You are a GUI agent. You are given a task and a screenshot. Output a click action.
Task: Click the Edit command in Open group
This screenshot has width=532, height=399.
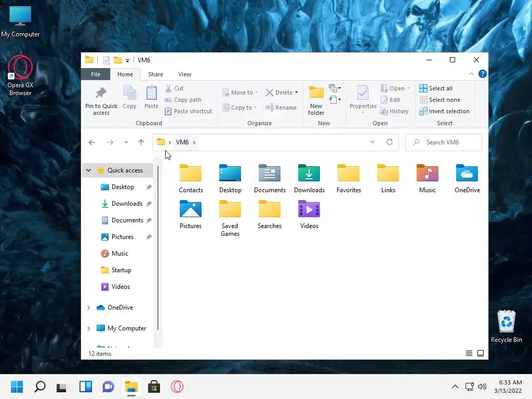pyautogui.click(x=391, y=100)
